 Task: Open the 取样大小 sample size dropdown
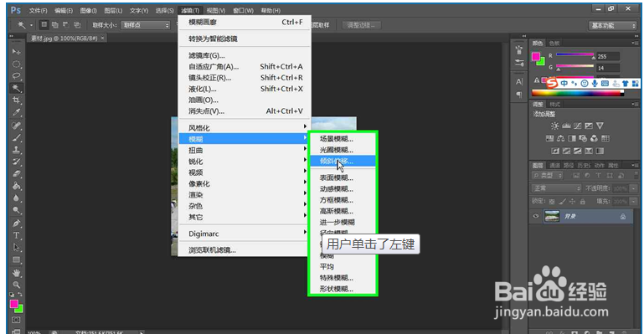pyautogui.click(x=146, y=25)
